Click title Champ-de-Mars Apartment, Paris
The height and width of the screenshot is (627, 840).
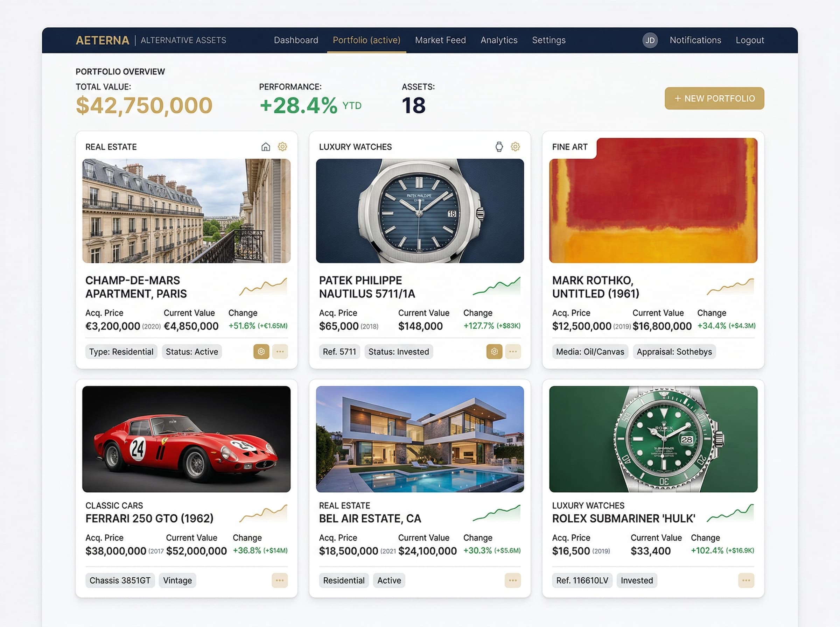click(136, 287)
